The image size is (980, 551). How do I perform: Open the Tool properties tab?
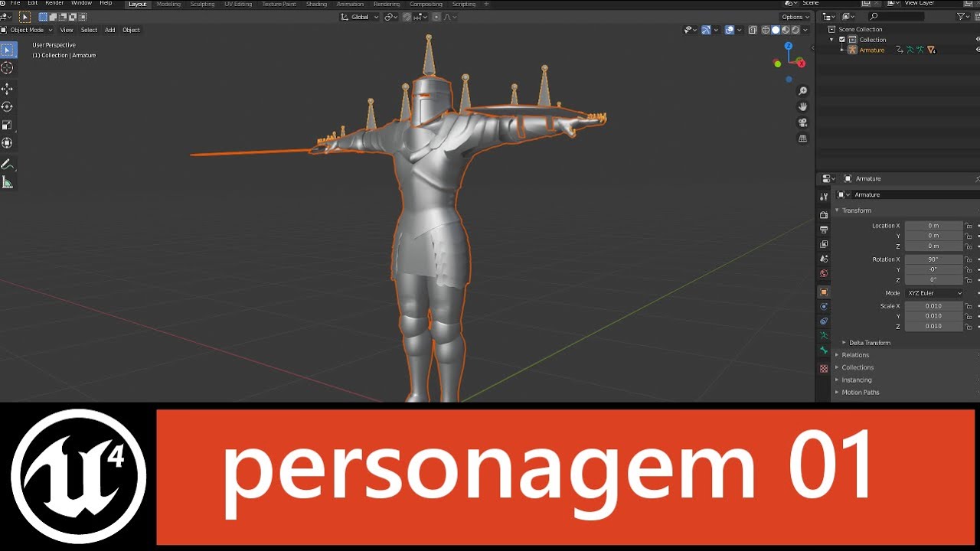click(x=824, y=197)
